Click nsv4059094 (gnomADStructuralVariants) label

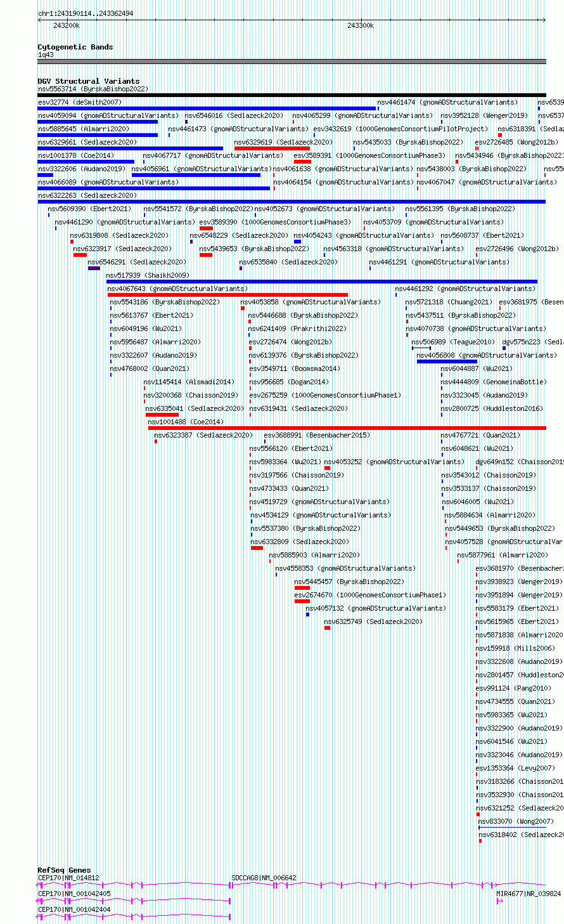pos(108,115)
